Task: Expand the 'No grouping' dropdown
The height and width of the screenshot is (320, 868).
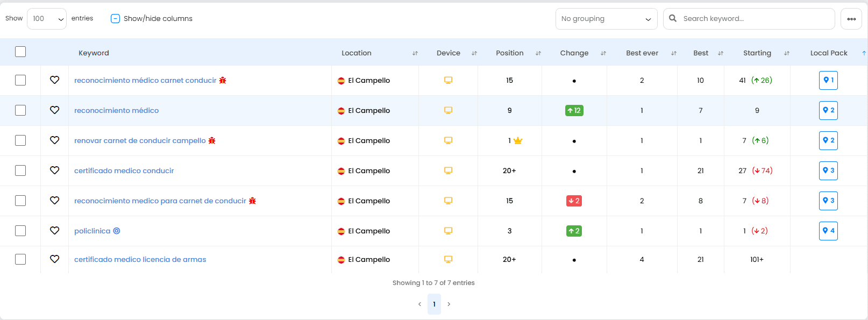Action: click(x=606, y=19)
